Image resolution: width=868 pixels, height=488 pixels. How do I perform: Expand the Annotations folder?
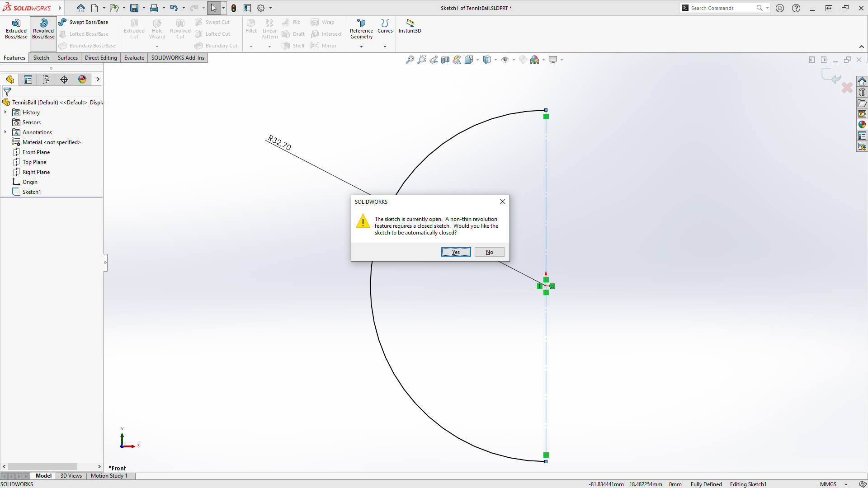point(5,132)
